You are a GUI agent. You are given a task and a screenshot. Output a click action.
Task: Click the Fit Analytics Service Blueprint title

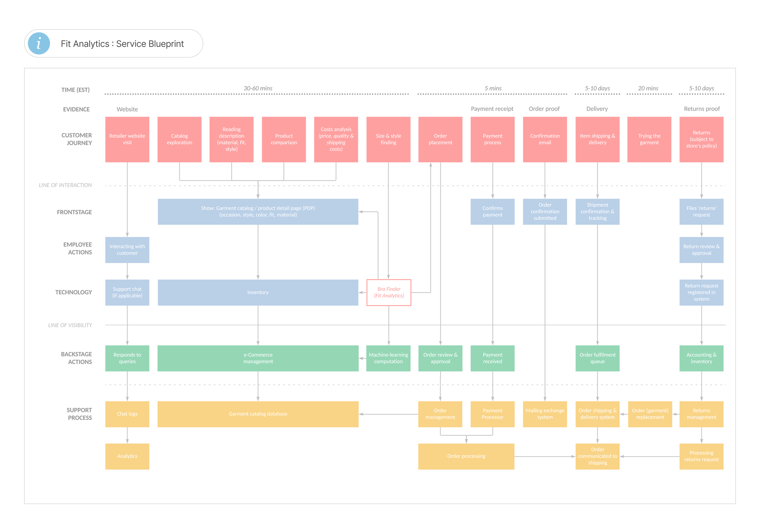tap(122, 44)
